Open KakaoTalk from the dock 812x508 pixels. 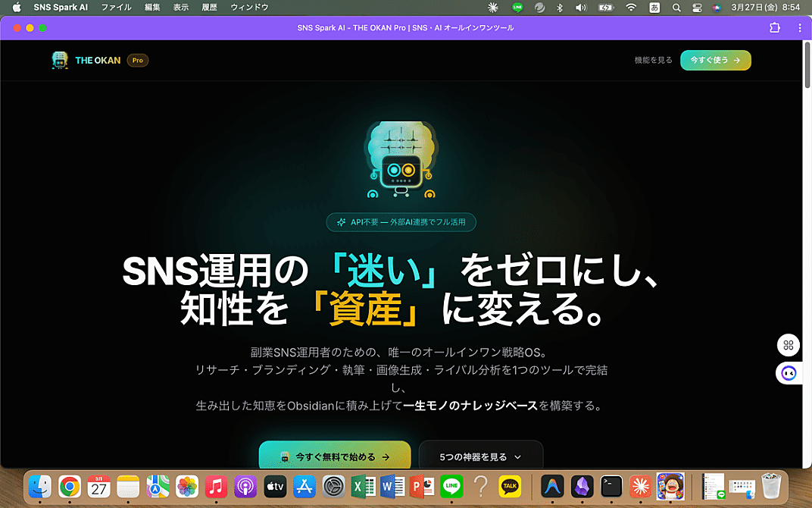[x=510, y=486]
